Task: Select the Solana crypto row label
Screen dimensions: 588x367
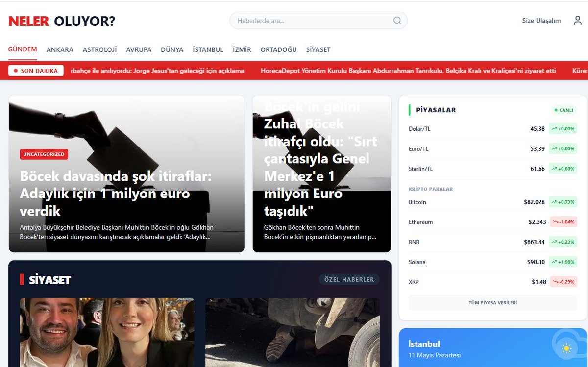Action: pos(417,262)
